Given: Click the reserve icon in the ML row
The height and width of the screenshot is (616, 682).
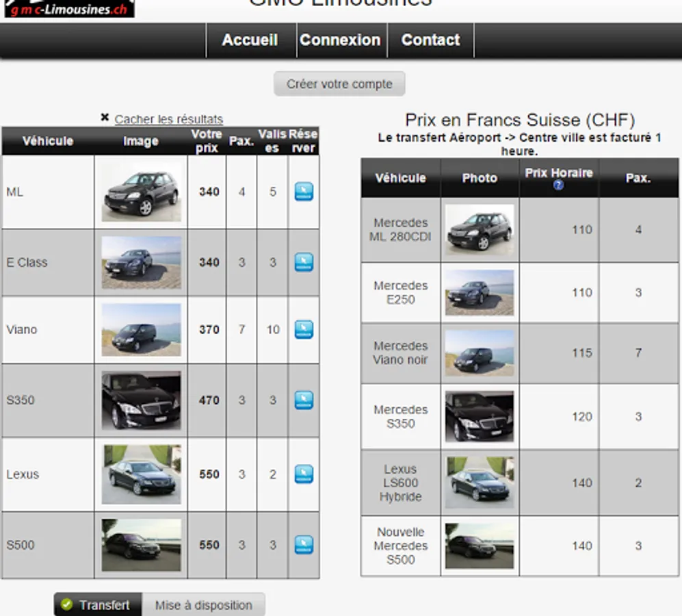Looking at the screenshot, I should pos(304,192).
